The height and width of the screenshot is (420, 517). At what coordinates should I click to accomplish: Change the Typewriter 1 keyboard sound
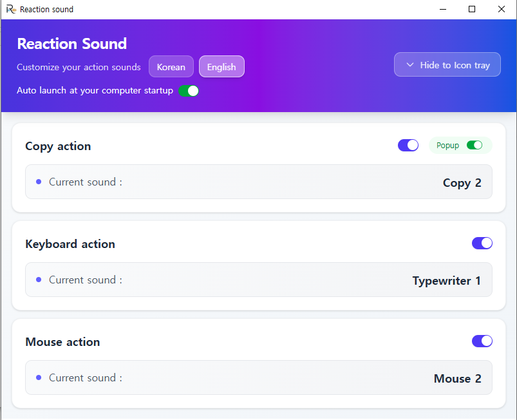(x=447, y=280)
